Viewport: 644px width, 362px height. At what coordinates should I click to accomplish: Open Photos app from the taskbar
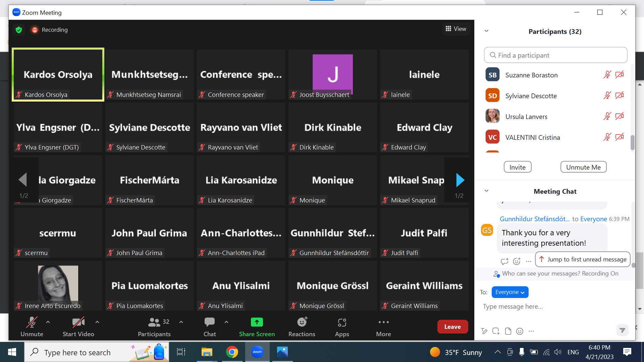[282, 352]
